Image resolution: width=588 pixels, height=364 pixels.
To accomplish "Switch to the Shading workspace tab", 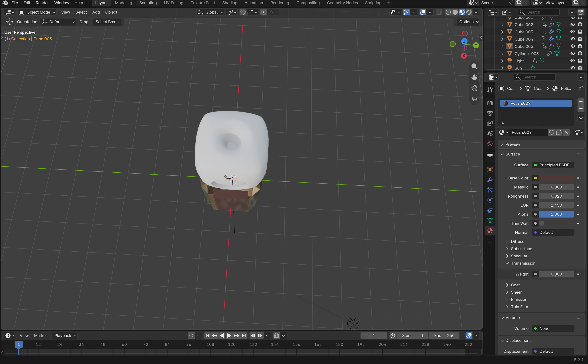I will 229,3.
